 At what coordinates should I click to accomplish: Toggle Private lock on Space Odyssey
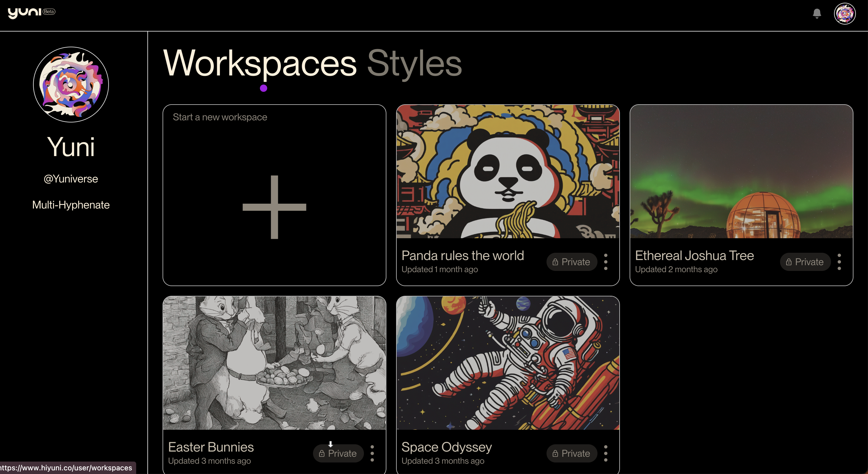coord(571,453)
